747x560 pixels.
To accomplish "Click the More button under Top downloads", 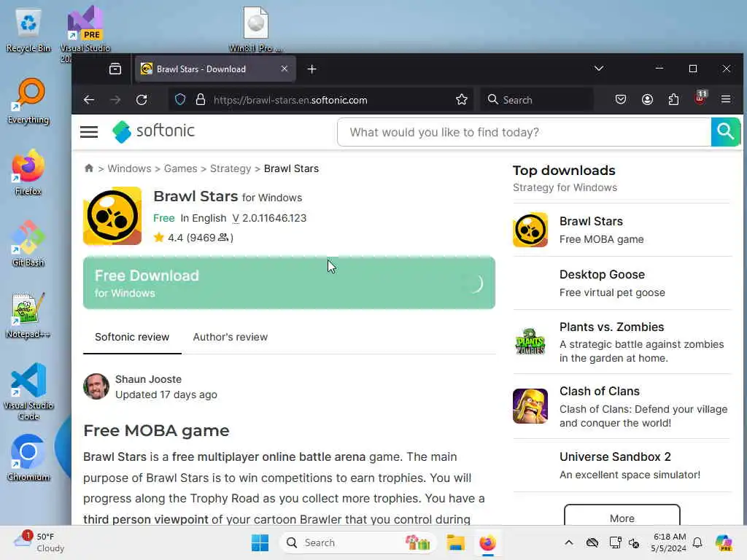I will click(x=622, y=517).
